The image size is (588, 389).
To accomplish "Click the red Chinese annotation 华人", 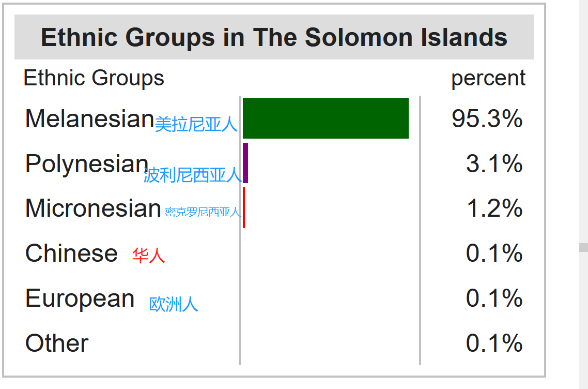I will (x=148, y=256).
